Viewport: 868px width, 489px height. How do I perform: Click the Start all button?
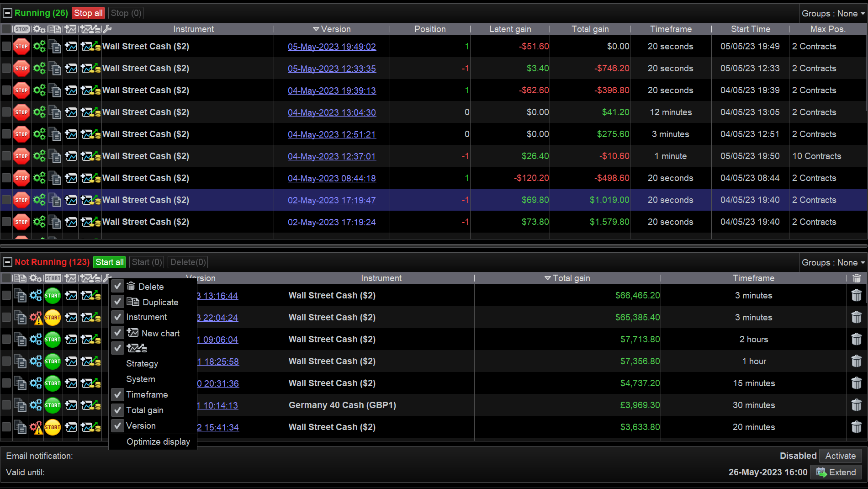point(110,262)
